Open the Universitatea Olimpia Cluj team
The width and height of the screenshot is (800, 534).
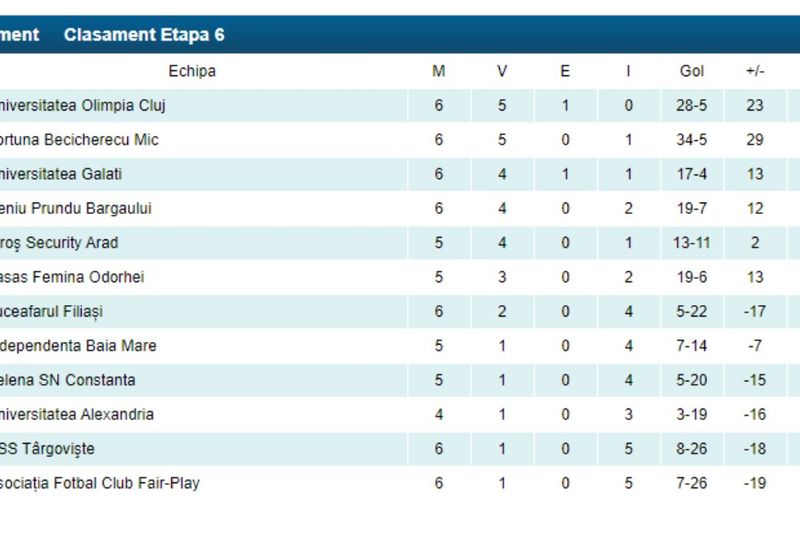click(83, 106)
